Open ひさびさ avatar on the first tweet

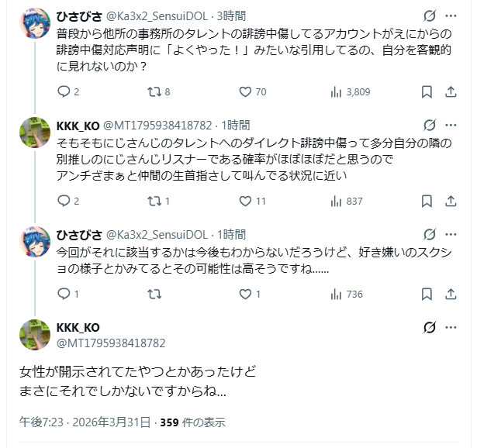[36, 28]
